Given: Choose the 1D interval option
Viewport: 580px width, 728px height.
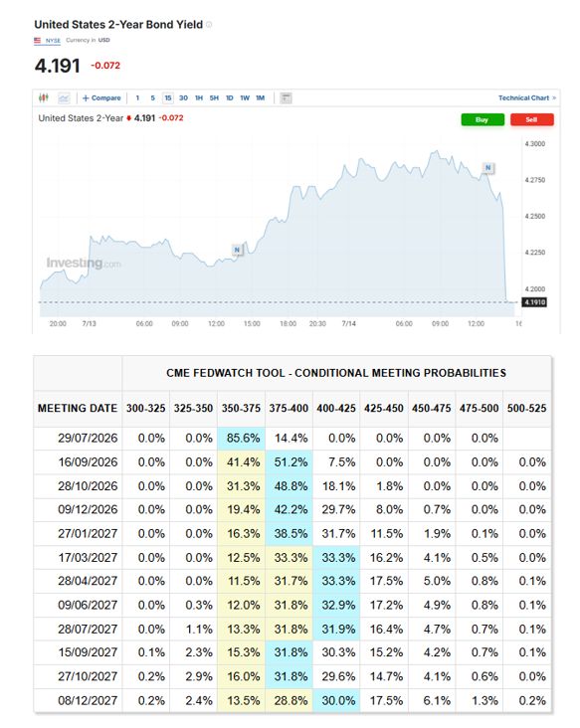Looking at the screenshot, I should (x=230, y=98).
